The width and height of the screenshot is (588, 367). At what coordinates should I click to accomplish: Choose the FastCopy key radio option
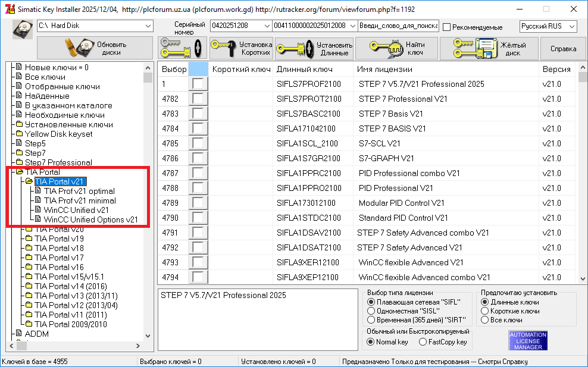[x=423, y=342]
